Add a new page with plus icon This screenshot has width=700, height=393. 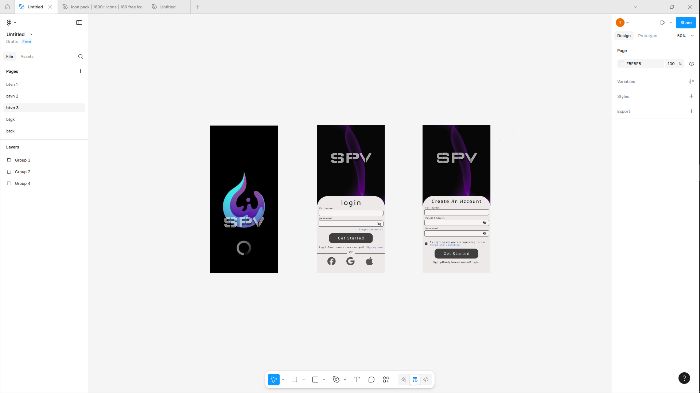[x=80, y=71]
